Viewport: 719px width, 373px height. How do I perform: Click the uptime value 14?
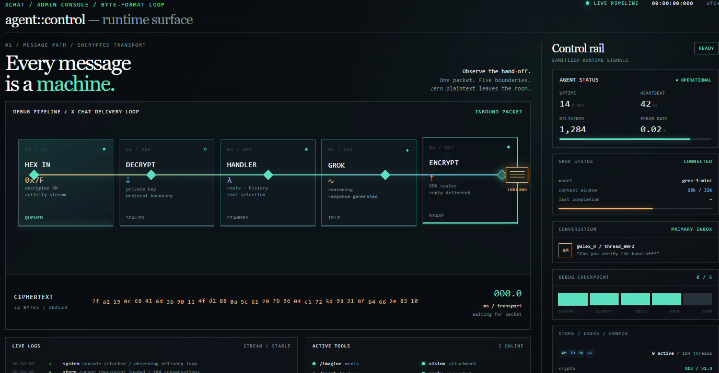tap(564, 104)
